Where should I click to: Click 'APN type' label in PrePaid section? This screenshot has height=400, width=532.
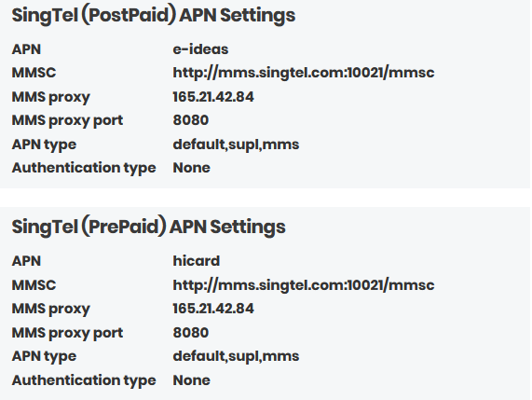point(44,357)
